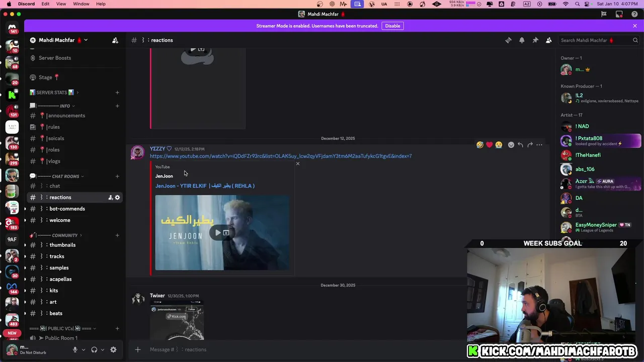Open output device options arrow beside headphones
The height and width of the screenshot is (362, 644).
(x=102, y=350)
